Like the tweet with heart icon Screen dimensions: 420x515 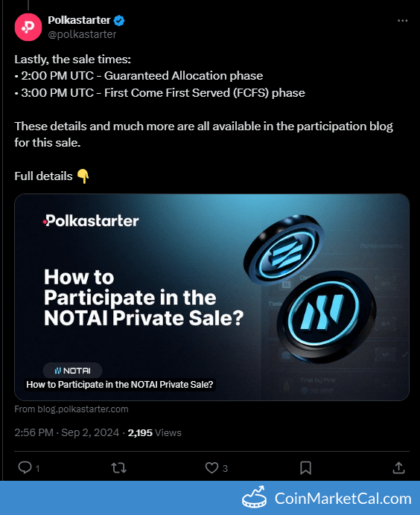click(211, 467)
